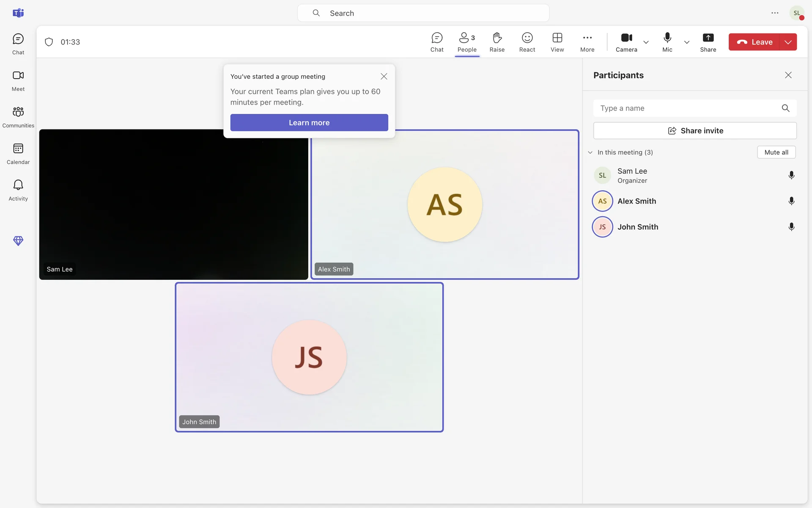Viewport: 812px width, 508px height.
Task: Toggle the Camera on or off
Action: (626, 42)
